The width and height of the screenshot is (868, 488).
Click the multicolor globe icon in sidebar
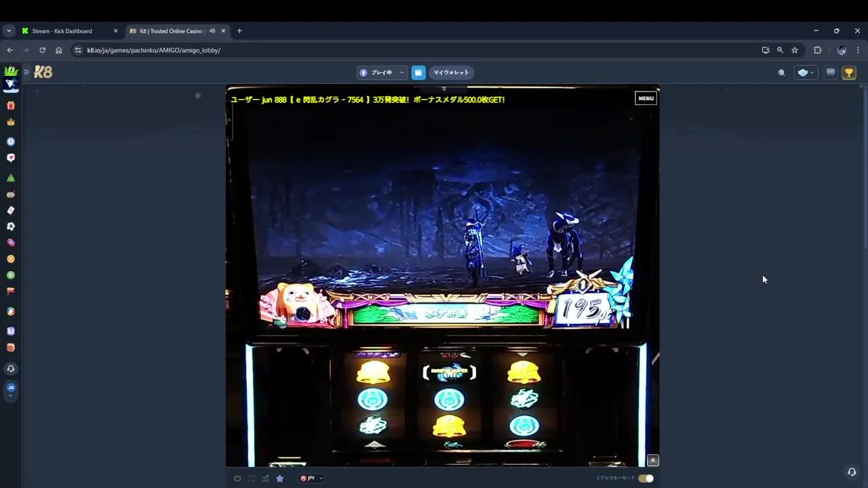pos(10,312)
